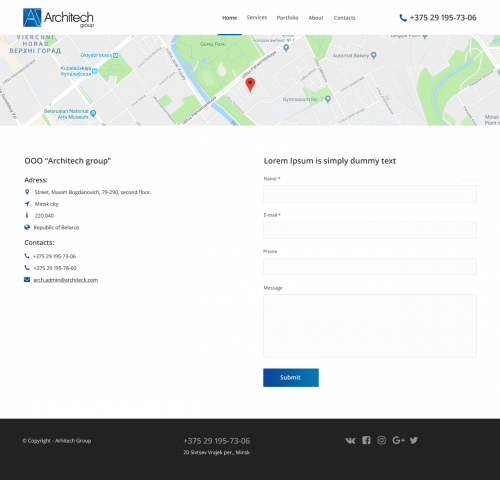Image resolution: width=500 pixels, height=480 pixels.
Task: Open the Google Plus icon in footer
Action: (398, 440)
